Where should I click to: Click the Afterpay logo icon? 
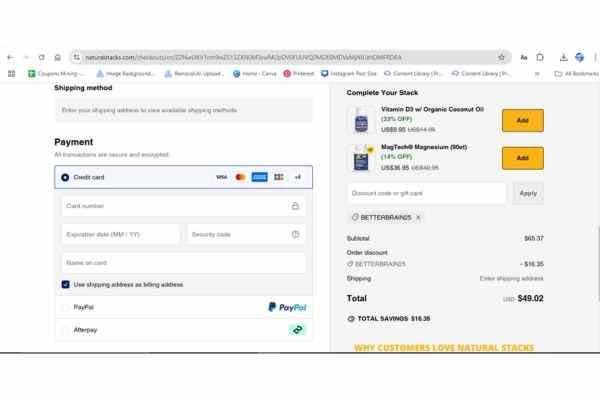[x=297, y=330]
